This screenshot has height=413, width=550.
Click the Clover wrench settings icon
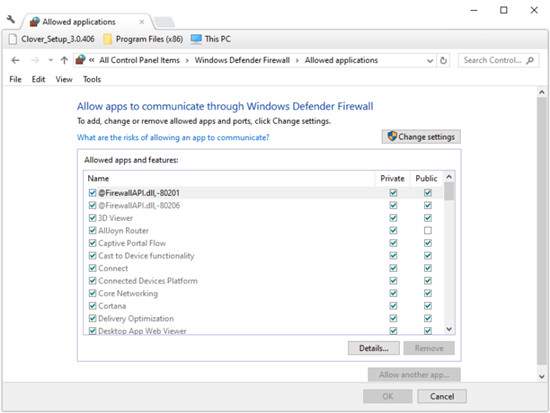11,19
